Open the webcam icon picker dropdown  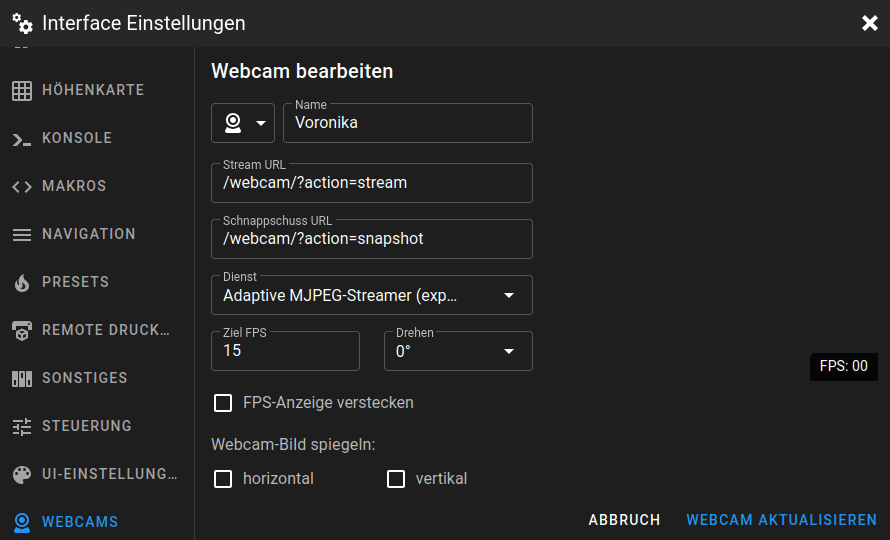click(x=243, y=123)
